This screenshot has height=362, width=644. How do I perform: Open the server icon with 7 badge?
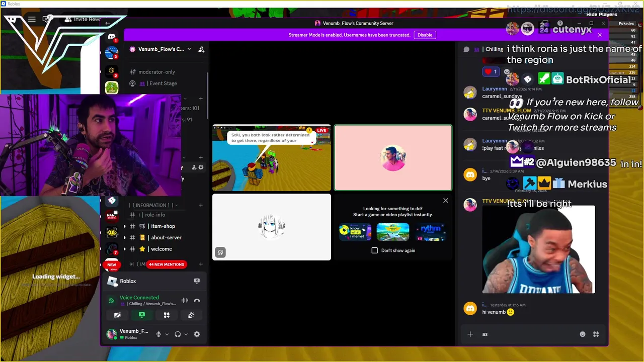(x=112, y=249)
